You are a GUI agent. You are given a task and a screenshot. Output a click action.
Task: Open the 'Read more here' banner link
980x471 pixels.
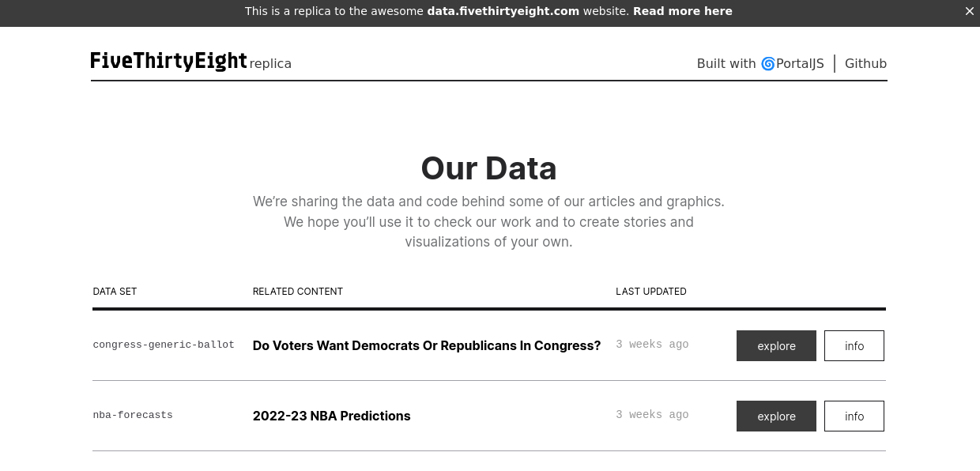(683, 11)
